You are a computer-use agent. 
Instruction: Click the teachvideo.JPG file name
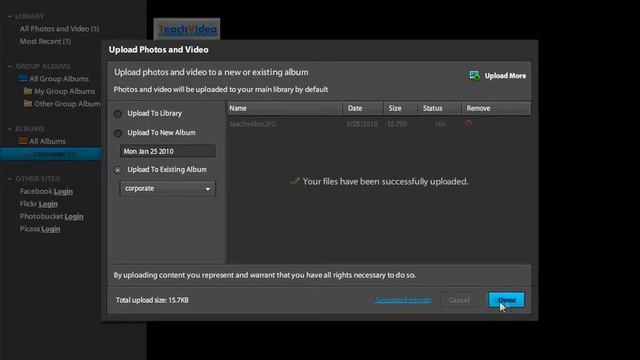point(253,124)
